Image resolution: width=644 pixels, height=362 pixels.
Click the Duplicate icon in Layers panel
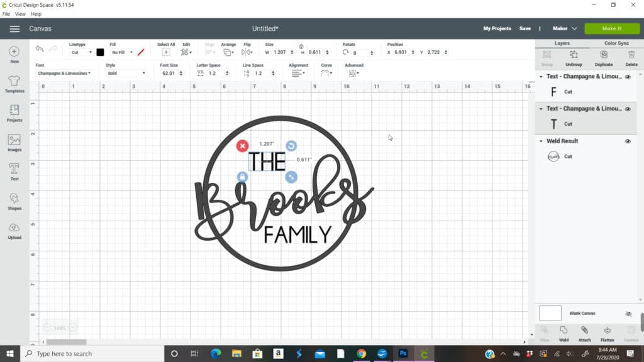click(604, 58)
